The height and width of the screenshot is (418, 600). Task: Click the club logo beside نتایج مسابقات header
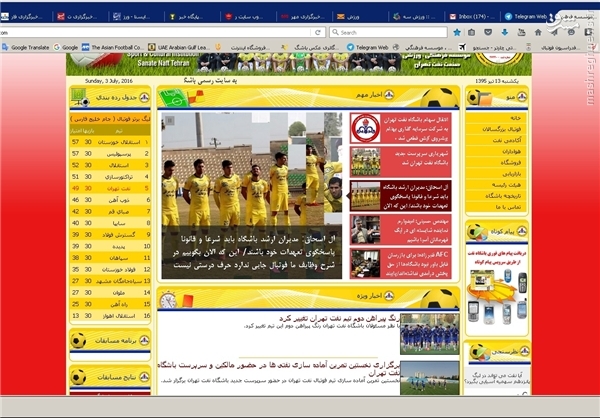click(144, 377)
